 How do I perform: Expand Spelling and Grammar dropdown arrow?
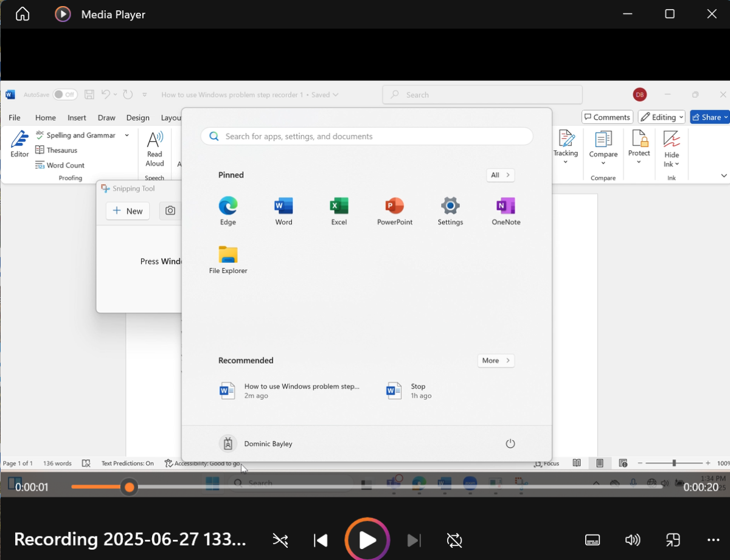[x=127, y=135]
